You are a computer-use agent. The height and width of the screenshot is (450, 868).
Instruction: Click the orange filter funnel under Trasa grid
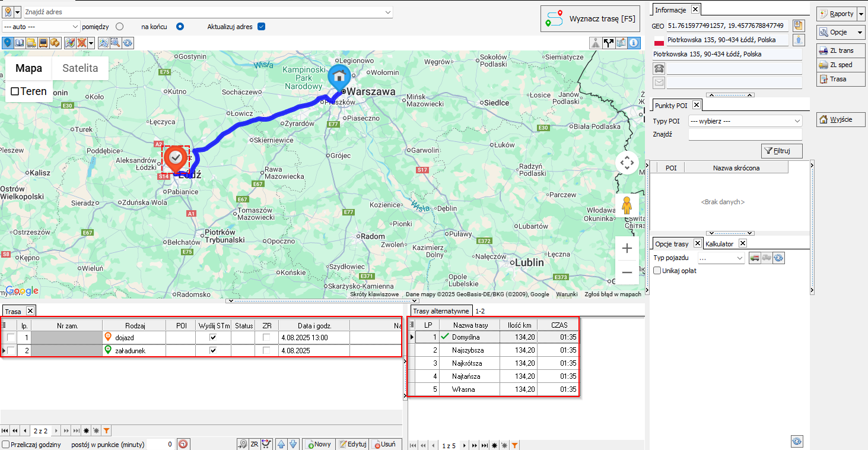(x=106, y=430)
